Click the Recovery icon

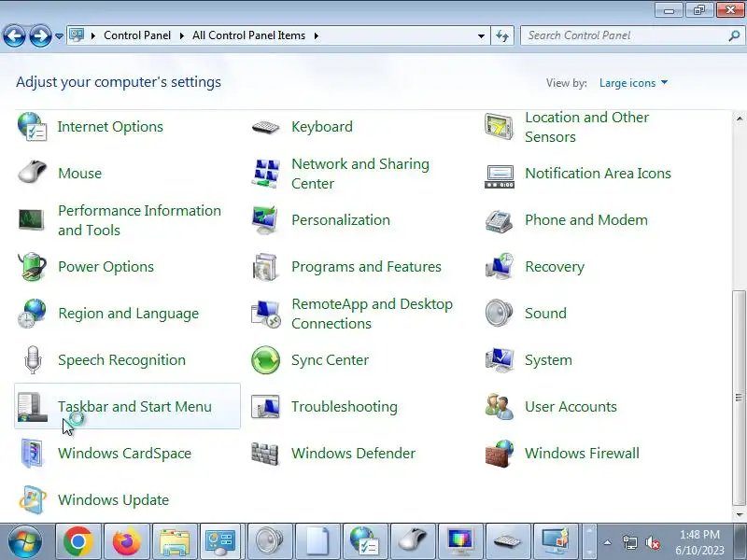tap(499, 266)
